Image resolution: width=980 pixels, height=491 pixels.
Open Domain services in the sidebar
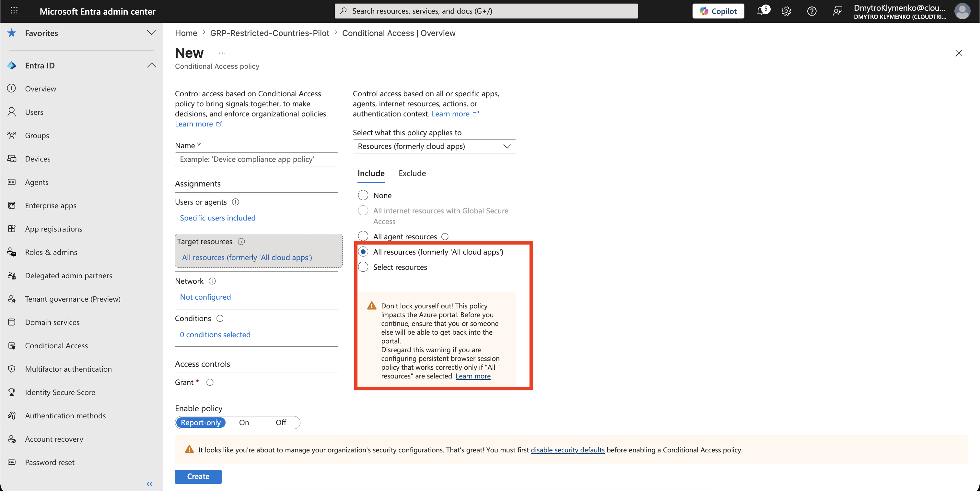52,322
